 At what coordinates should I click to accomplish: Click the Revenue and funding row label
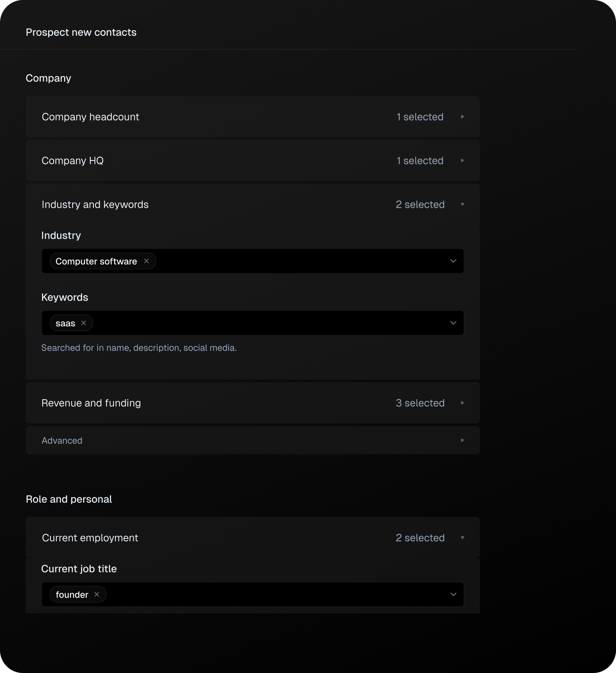(x=91, y=403)
